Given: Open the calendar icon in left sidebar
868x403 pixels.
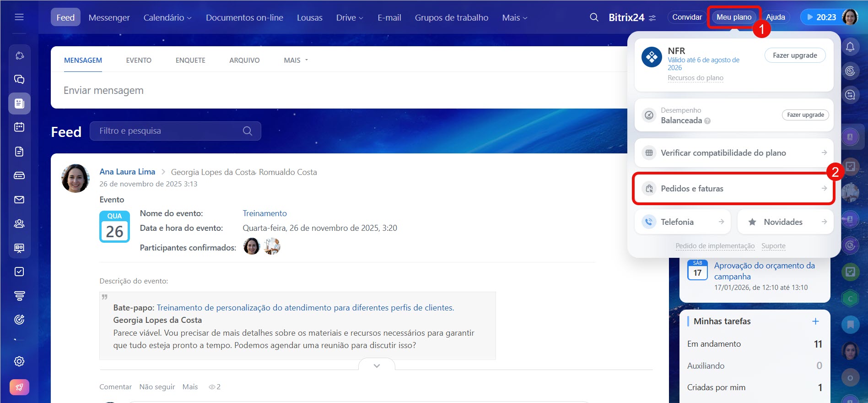Looking at the screenshot, I should tap(19, 127).
